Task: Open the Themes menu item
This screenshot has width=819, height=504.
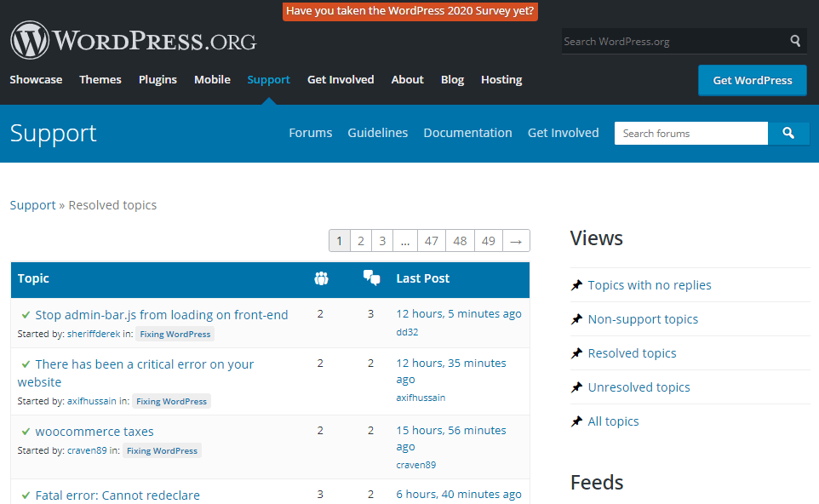Action: [x=100, y=80]
